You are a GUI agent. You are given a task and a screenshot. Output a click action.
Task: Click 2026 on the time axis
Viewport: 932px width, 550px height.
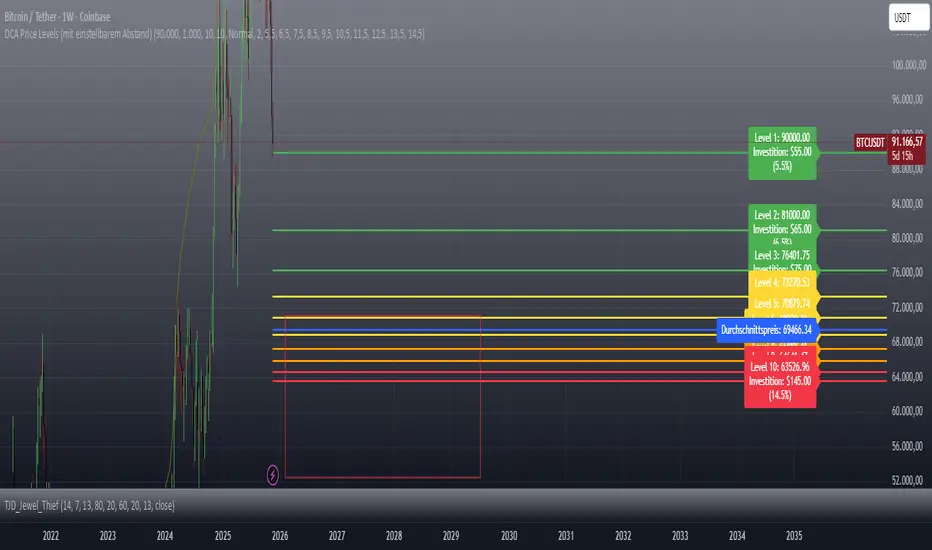pos(280,536)
